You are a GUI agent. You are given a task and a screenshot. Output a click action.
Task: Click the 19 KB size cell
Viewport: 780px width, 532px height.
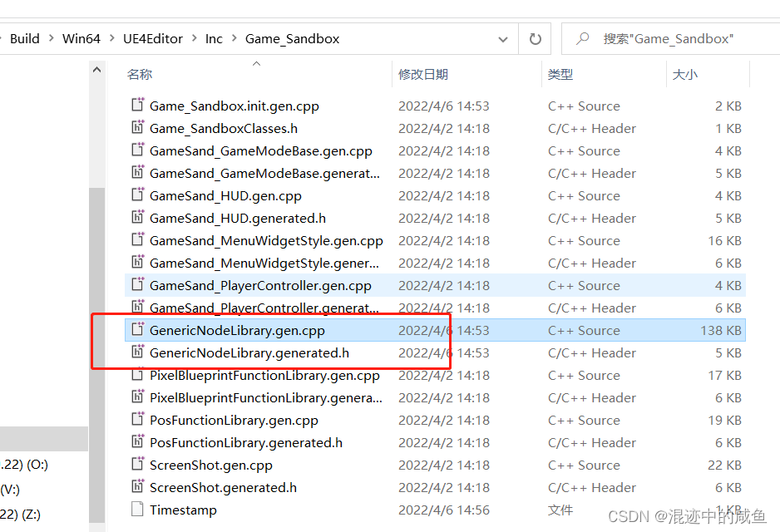(x=725, y=420)
